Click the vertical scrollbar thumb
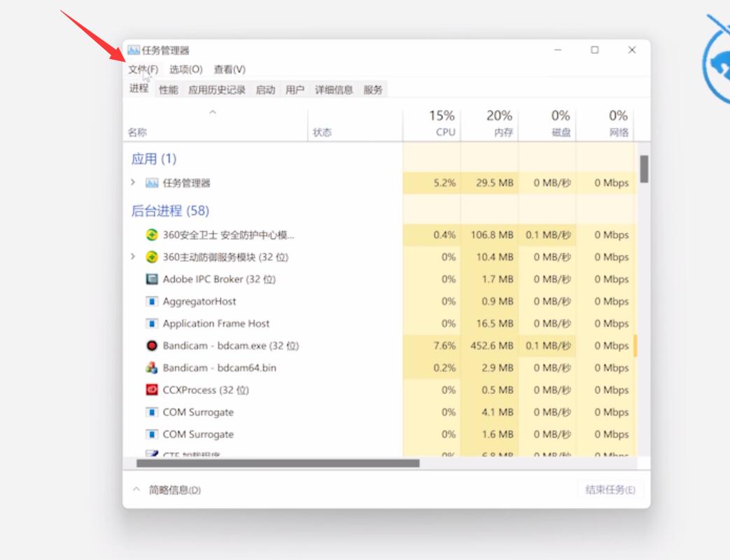 tap(645, 169)
